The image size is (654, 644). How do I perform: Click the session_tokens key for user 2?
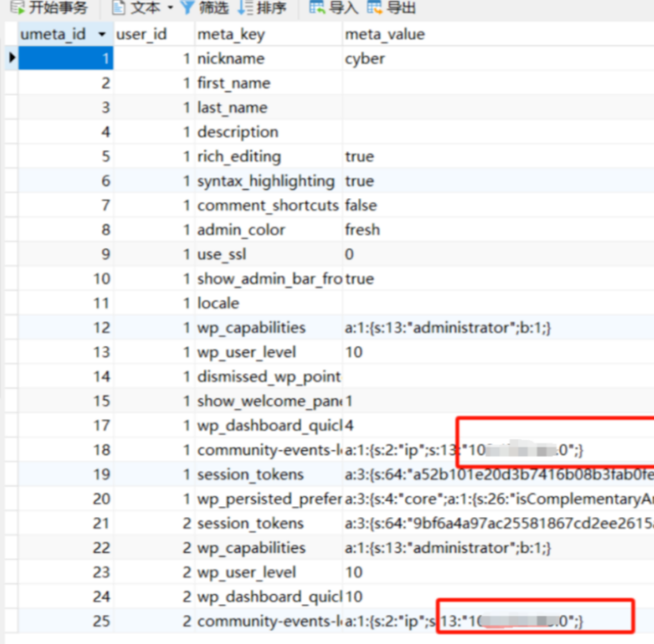pyautogui.click(x=250, y=523)
